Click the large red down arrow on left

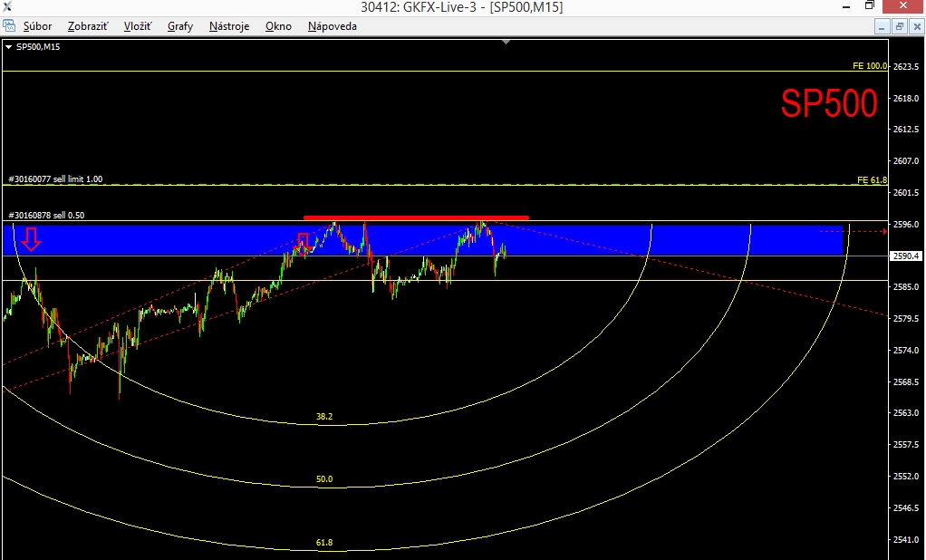coord(31,239)
